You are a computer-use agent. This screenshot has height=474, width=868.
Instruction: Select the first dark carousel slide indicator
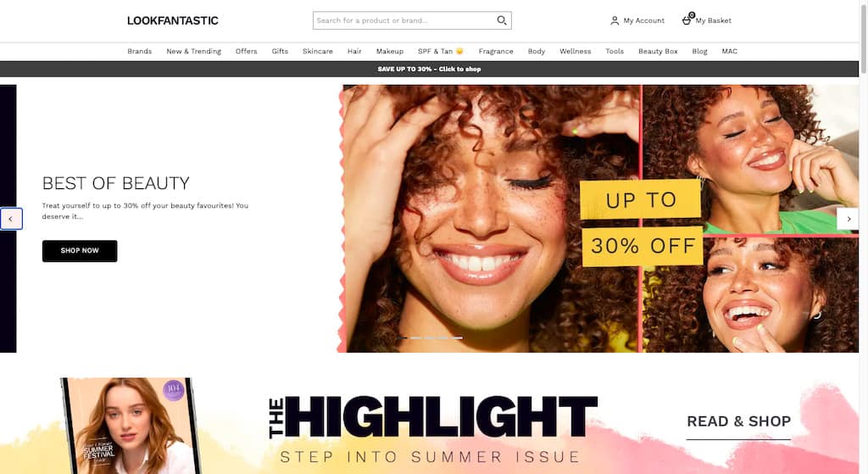click(x=403, y=337)
